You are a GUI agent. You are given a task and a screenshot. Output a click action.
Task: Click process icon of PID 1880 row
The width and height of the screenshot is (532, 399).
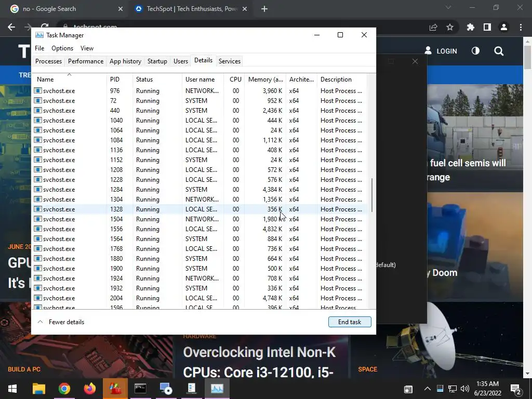pos(37,258)
